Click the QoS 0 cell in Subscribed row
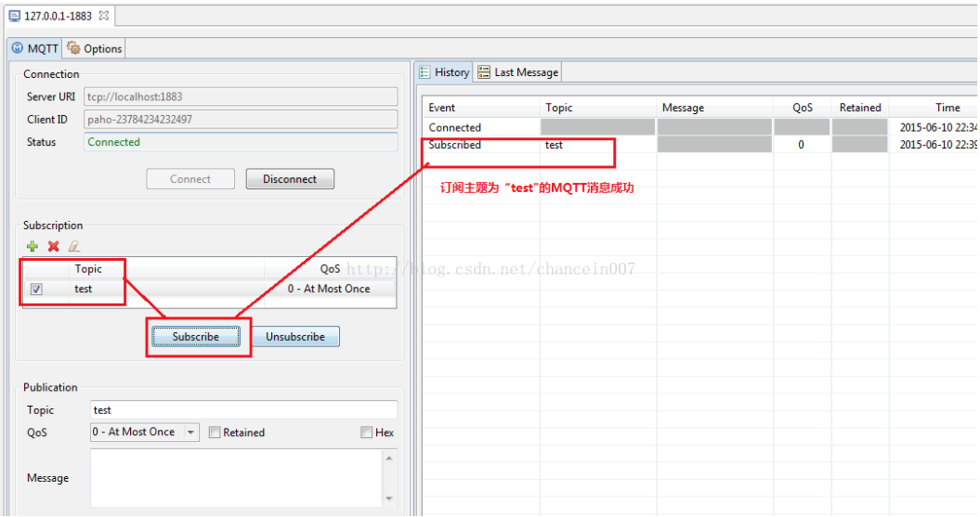 point(802,145)
